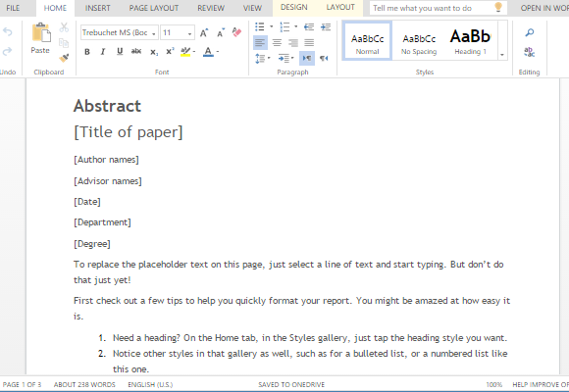Apply the font color A button

coord(208,52)
